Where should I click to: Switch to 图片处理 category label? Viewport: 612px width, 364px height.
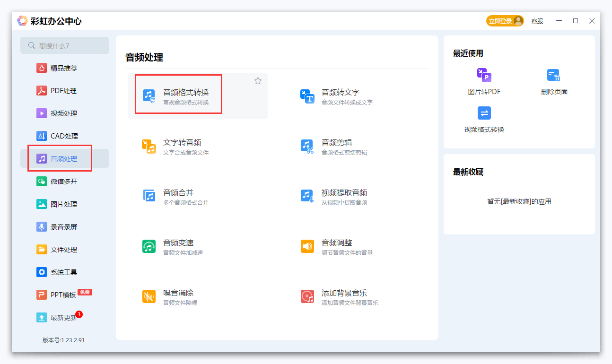pos(64,204)
